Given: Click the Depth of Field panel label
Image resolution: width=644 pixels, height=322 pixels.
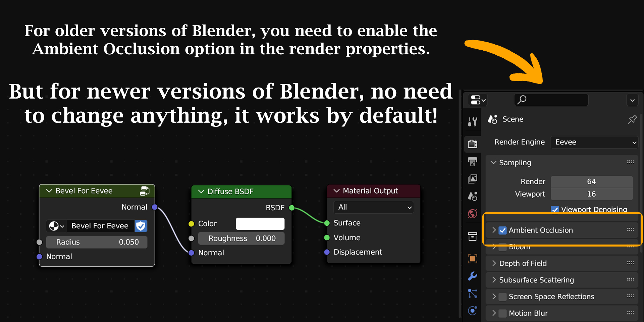Looking at the screenshot, I should tap(523, 264).
